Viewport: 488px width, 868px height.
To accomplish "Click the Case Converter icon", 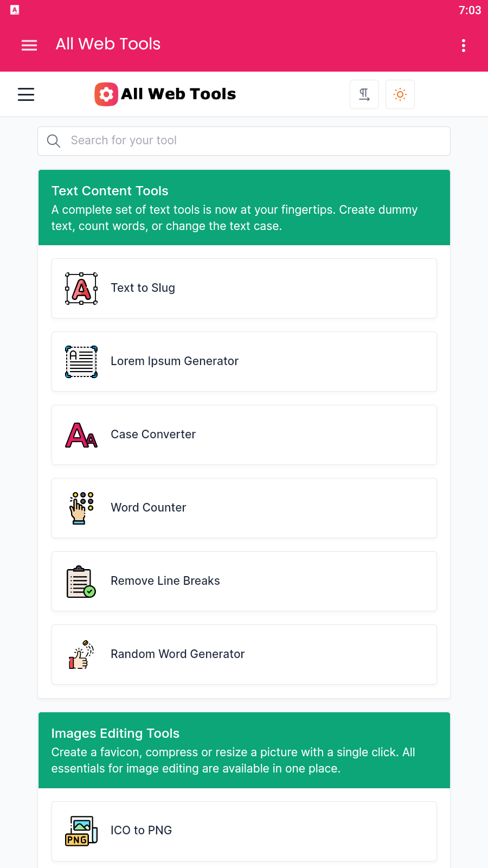I will (81, 435).
